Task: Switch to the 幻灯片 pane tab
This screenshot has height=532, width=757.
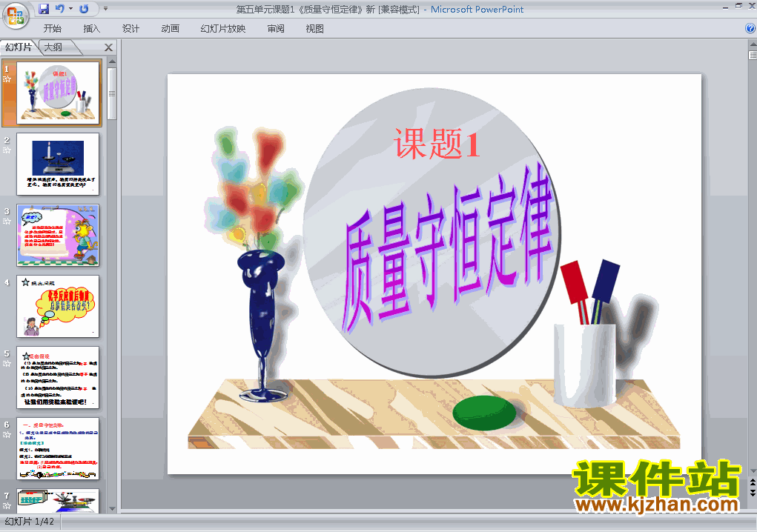Action: pyautogui.click(x=19, y=47)
